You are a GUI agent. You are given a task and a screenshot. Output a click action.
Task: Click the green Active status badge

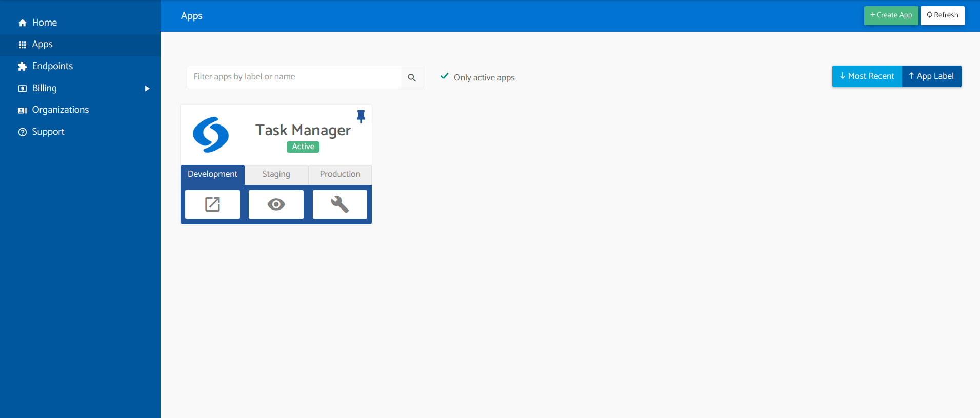click(303, 147)
